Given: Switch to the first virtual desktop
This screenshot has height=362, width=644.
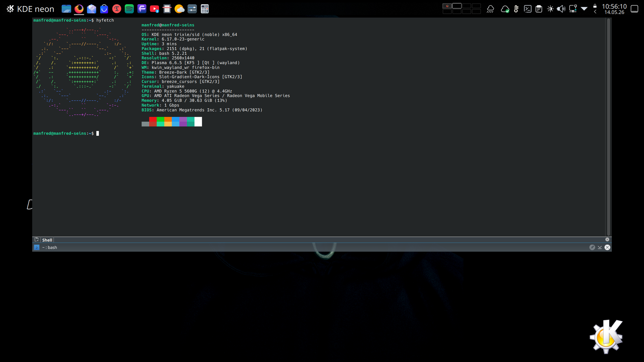Looking at the screenshot, I should 447,6.
